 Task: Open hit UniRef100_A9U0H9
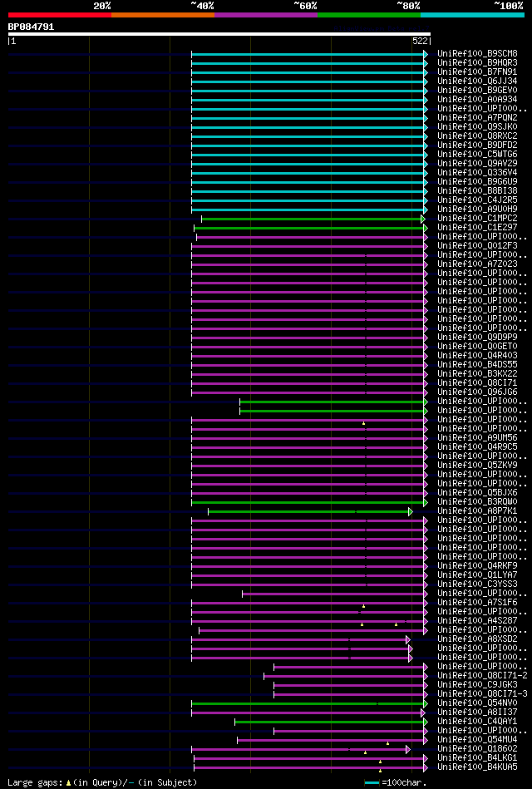(477, 210)
